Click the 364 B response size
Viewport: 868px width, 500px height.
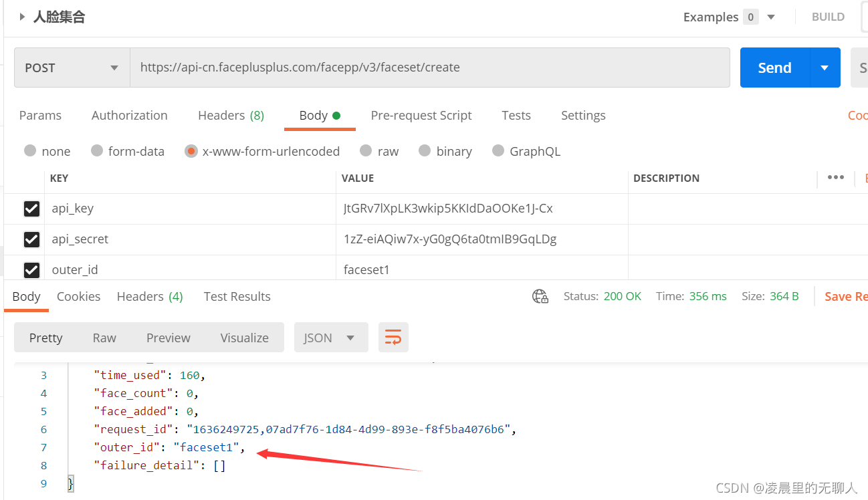point(784,296)
